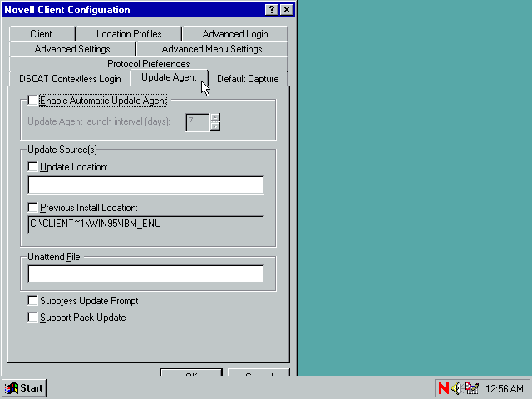This screenshot has height=399, width=532.
Task: Click the 12:56 AM clock
Action: 505,388
